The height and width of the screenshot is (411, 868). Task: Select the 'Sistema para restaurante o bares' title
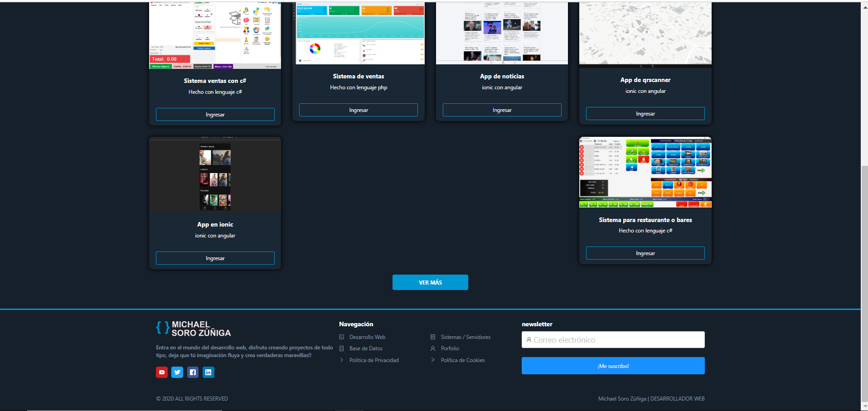pyautogui.click(x=645, y=220)
